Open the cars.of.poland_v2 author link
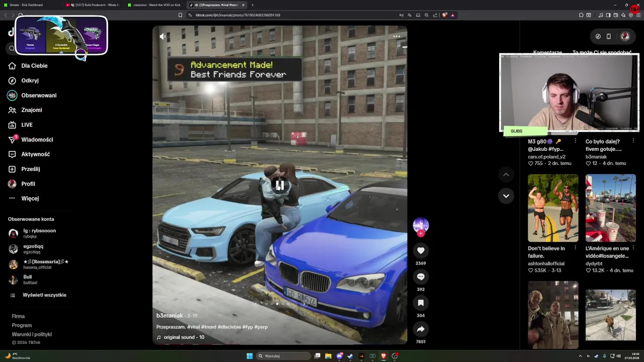The height and width of the screenshot is (362, 644). [546, 157]
